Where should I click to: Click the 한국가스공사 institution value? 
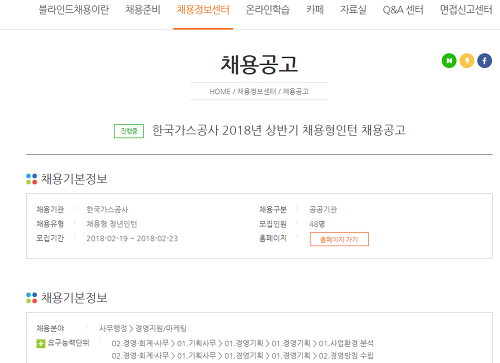[107, 209]
